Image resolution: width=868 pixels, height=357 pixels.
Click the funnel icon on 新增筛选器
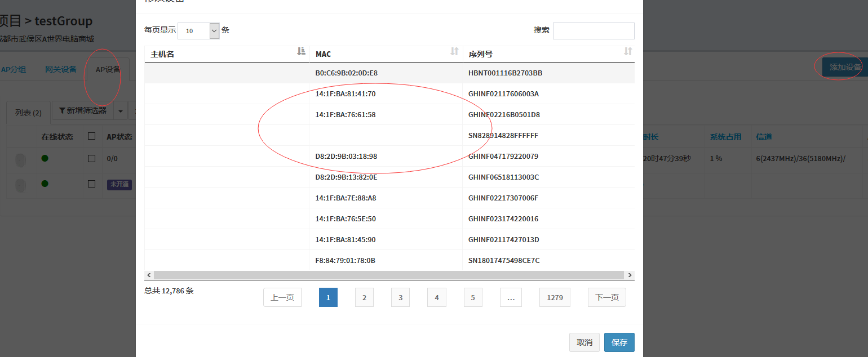click(x=62, y=111)
